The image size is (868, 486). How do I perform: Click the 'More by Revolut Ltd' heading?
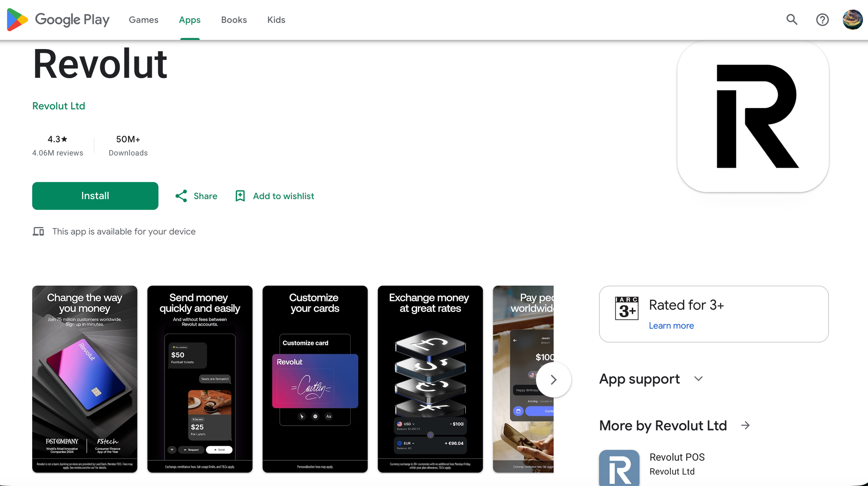click(663, 426)
